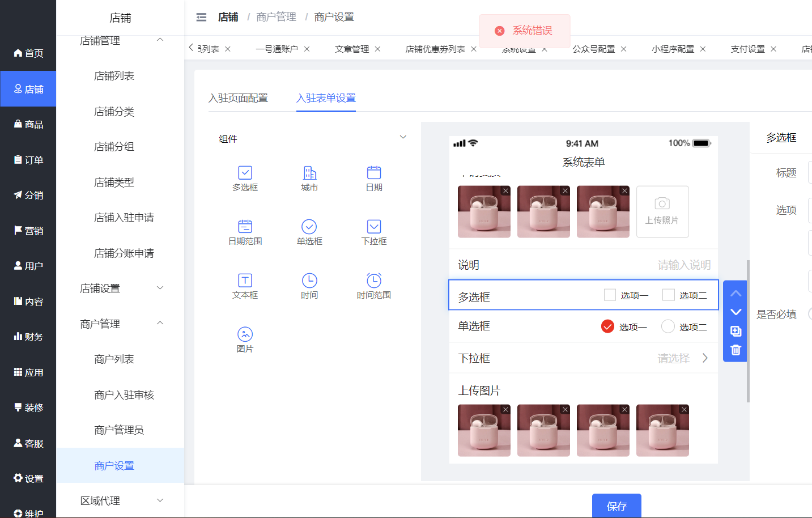Collapse the sidebar with hamburger icon
The width and height of the screenshot is (812, 518).
coord(201,18)
